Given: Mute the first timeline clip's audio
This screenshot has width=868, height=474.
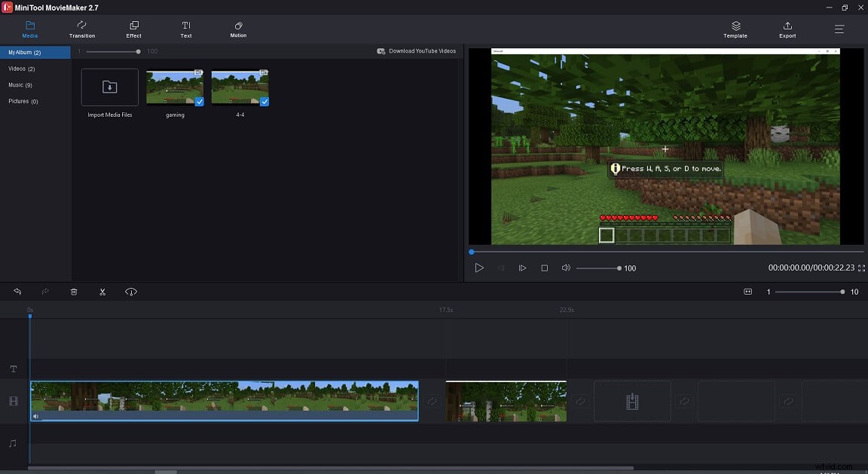Looking at the screenshot, I should pos(35,416).
